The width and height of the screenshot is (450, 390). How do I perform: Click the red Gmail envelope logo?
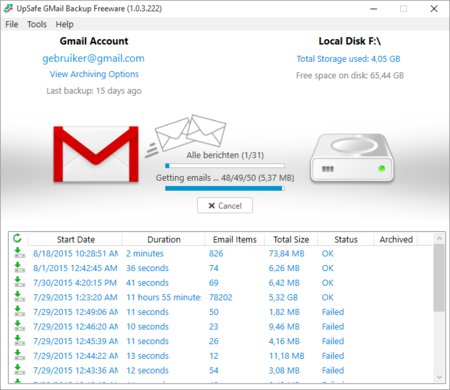[x=96, y=154]
